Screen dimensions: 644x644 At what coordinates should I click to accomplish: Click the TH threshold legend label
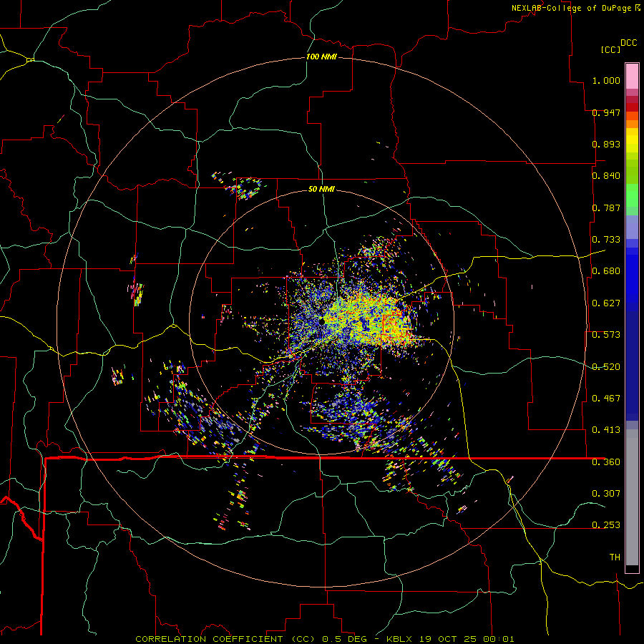pos(615,557)
